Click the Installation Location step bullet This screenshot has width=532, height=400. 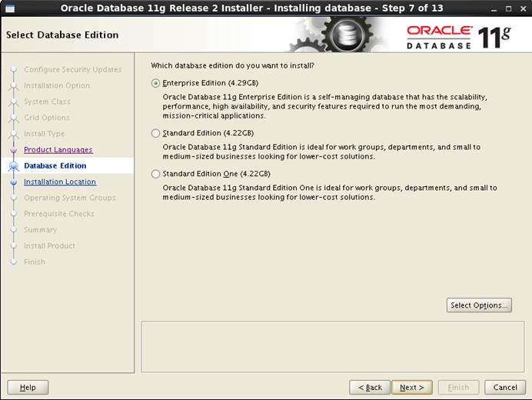(x=14, y=182)
